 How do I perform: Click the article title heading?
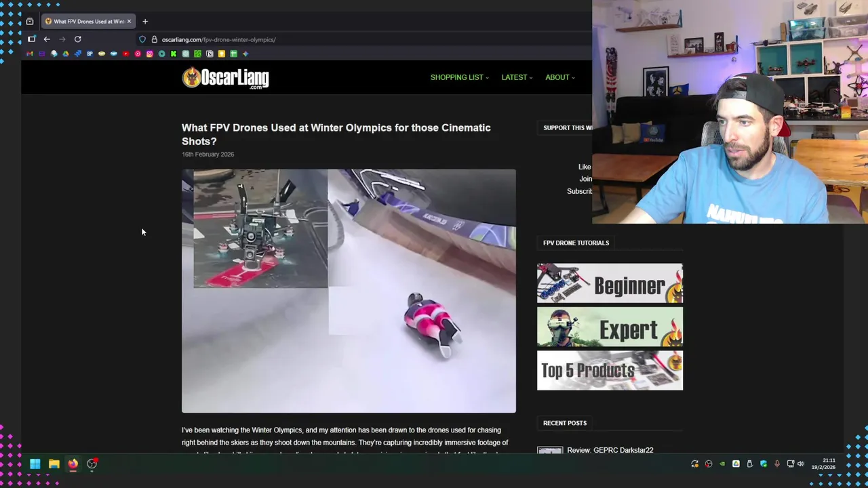pos(336,134)
